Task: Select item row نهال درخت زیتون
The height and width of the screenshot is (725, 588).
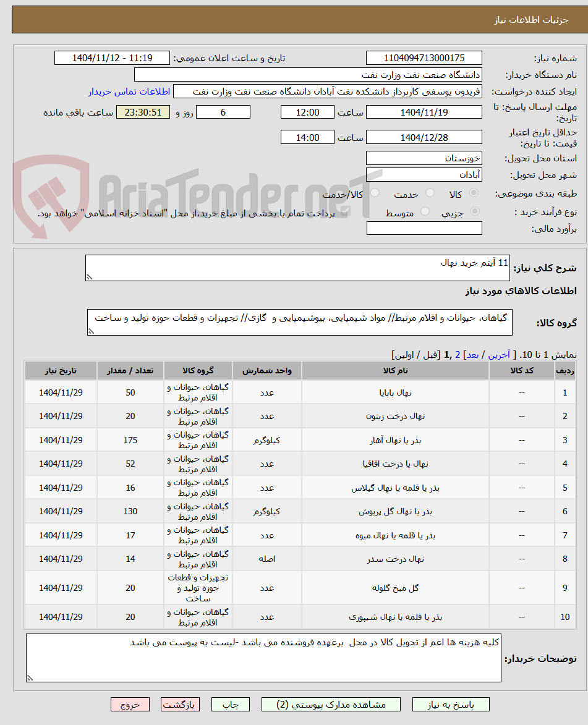Action: tap(300, 416)
